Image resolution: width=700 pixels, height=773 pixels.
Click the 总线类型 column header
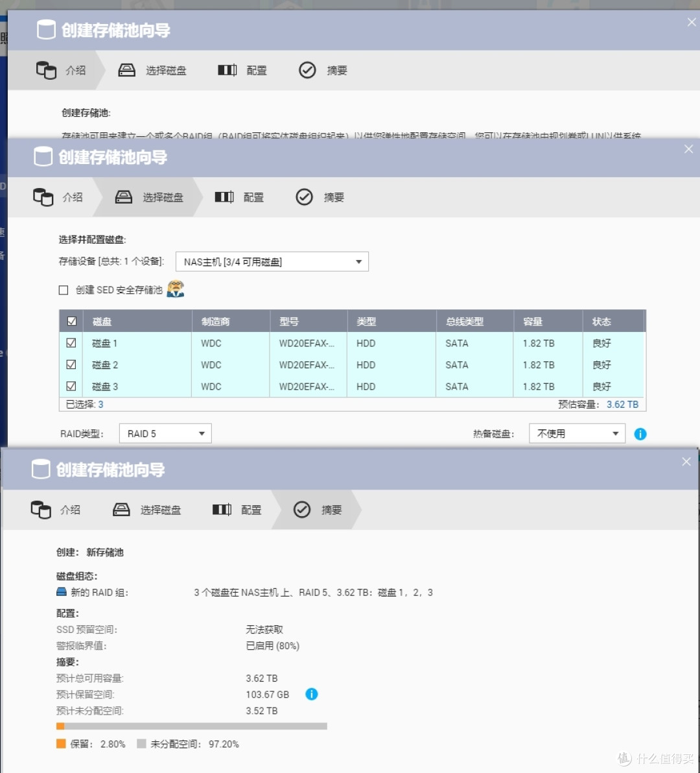tap(475, 322)
